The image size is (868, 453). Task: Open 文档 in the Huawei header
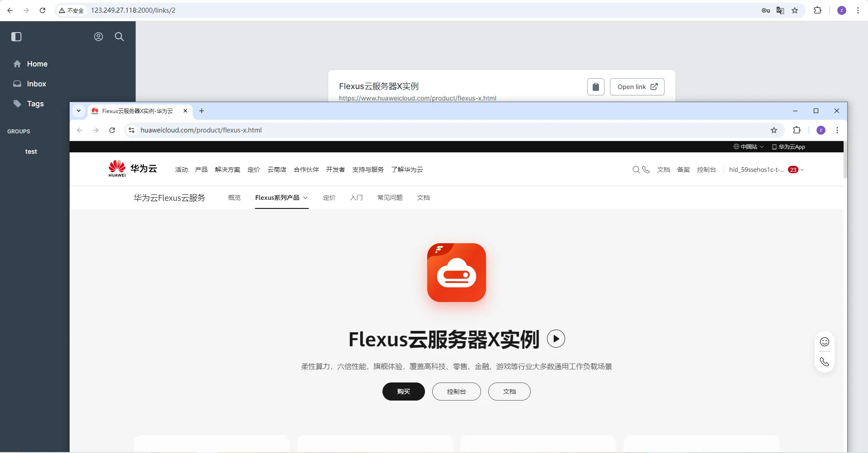click(664, 170)
